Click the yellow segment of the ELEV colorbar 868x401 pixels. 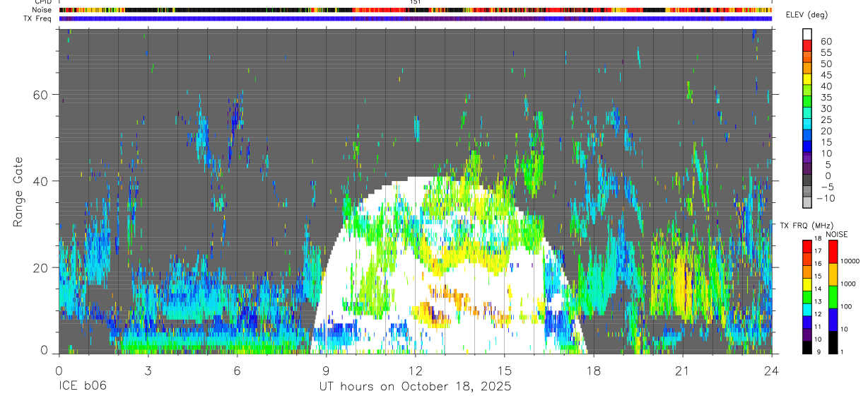click(x=807, y=79)
